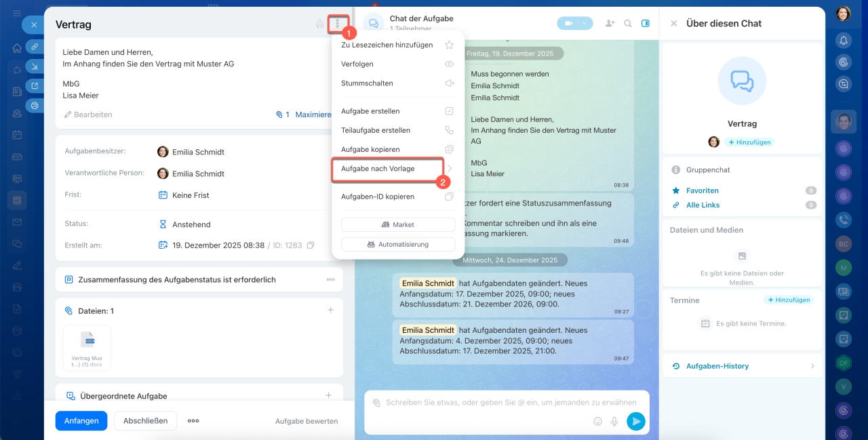Open more options for Zusammenfassung row
The image size is (868, 440).
tap(330, 279)
